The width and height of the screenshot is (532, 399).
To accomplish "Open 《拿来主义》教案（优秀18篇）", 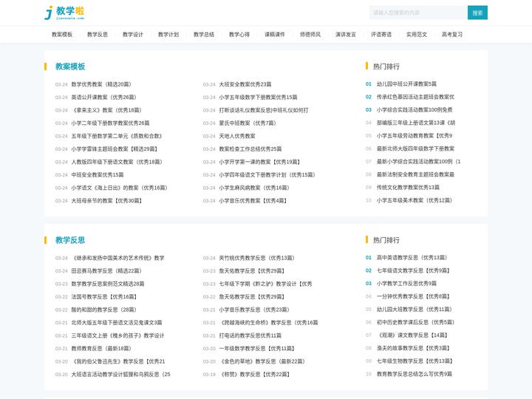I will point(106,110).
